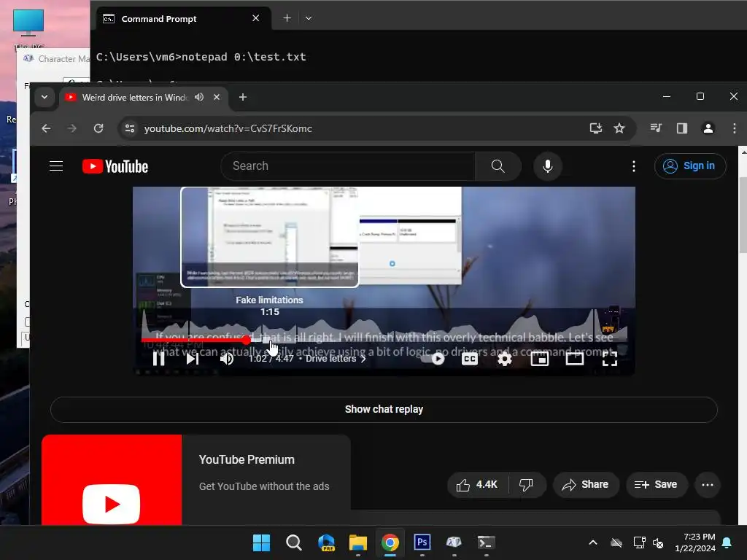Viewport: 747px width, 560px height.
Task: Open This PC desktop icon
Action: (28, 28)
